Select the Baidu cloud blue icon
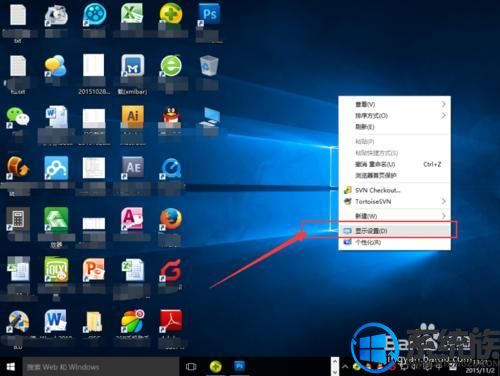Viewport: 500px width, 376px height. [56, 168]
